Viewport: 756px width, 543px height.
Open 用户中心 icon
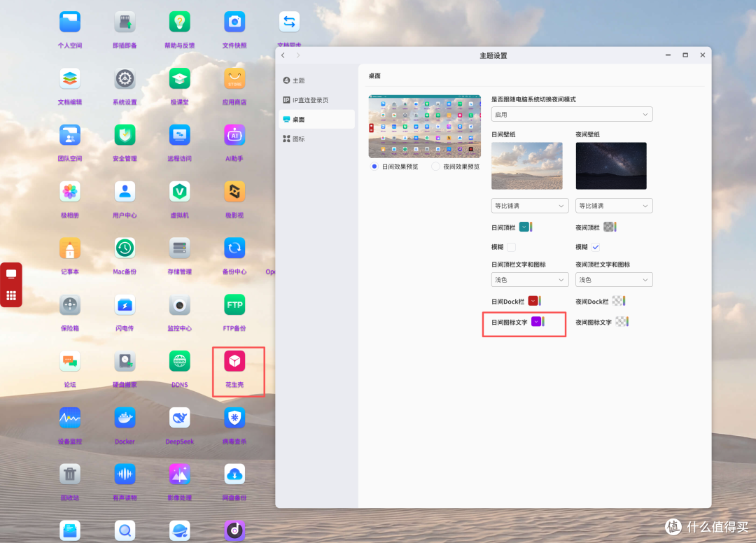tap(125, 192)
